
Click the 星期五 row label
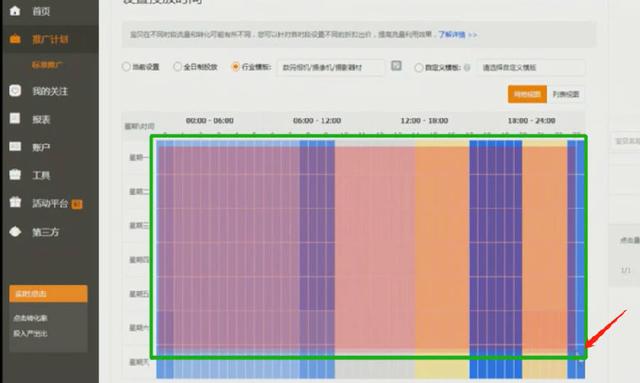(139, 294)
